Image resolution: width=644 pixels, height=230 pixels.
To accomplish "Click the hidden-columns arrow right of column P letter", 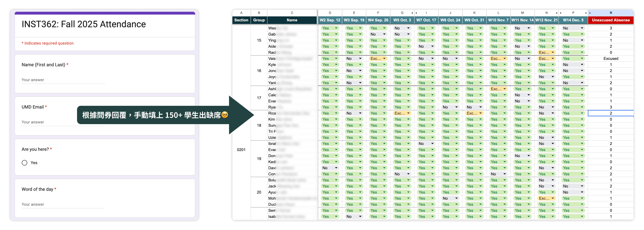I will [x=586, y=13].
